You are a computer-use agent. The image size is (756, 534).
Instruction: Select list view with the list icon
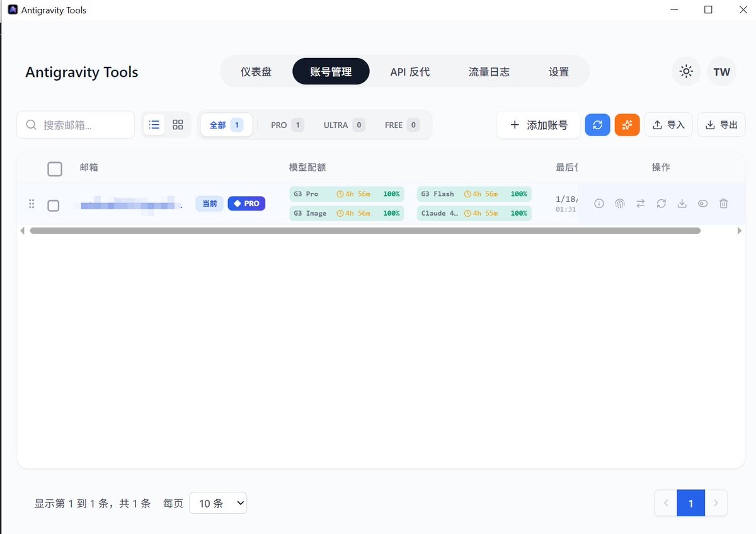coord(154,124)
